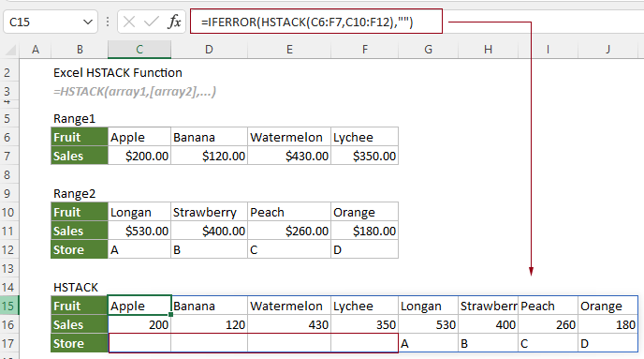Viewport: 644px width, 359px height.
Task: Click the green Store header in row 17
Action: (x=80, y=343)
